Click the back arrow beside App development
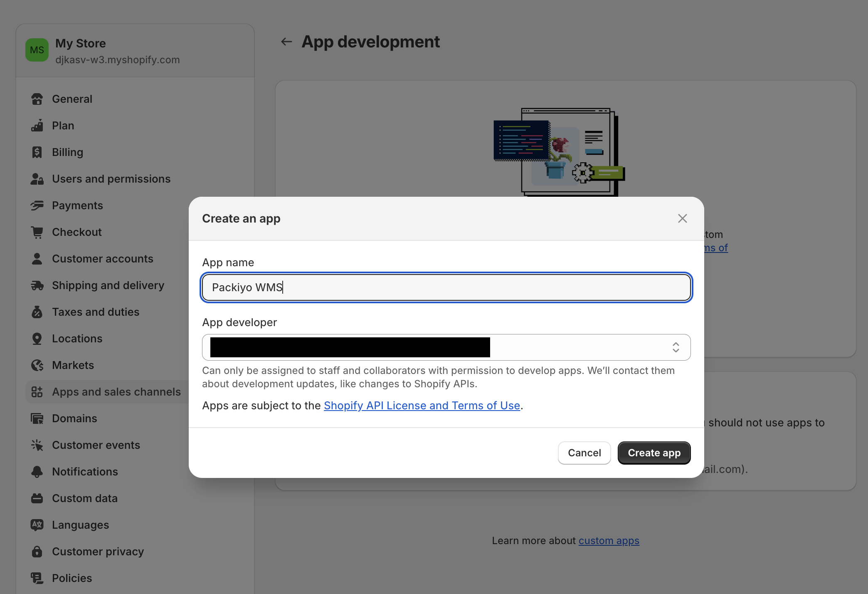 pos(286,42)
